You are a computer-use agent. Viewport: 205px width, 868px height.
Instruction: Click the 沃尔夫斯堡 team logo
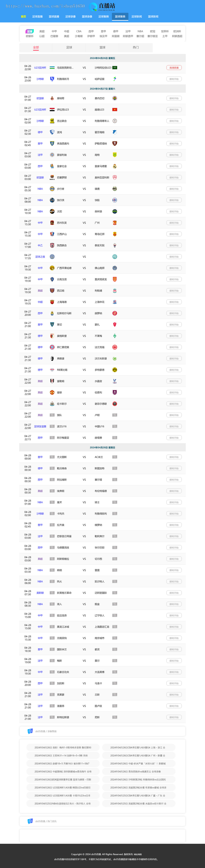(x=114, y=359)
